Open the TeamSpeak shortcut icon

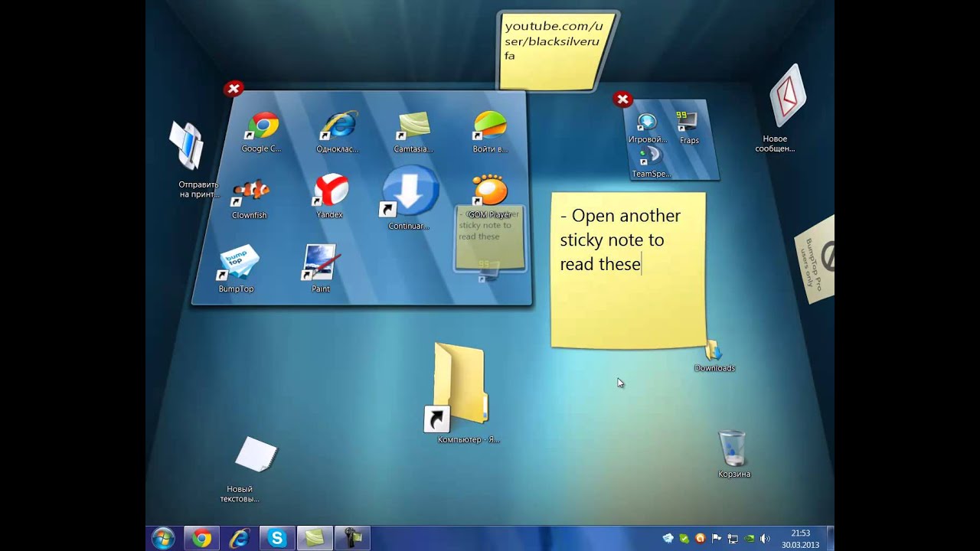(x=649, y=157)
